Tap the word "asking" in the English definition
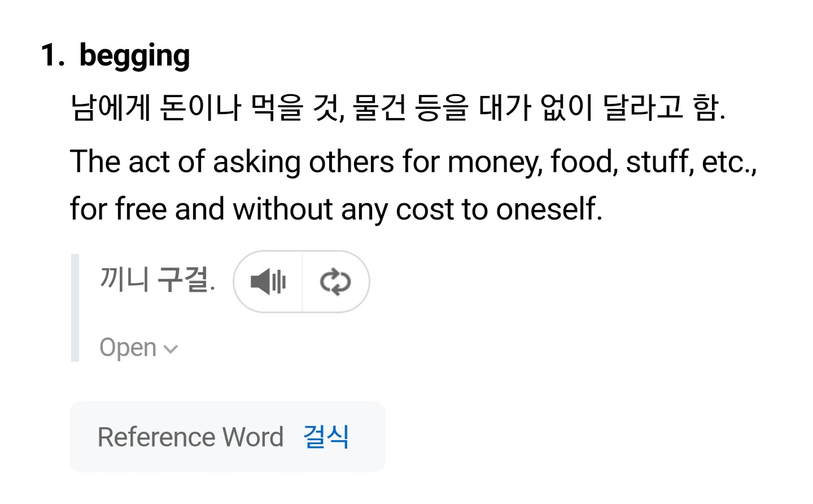The image size is (813, 504). tap(256, 163)
